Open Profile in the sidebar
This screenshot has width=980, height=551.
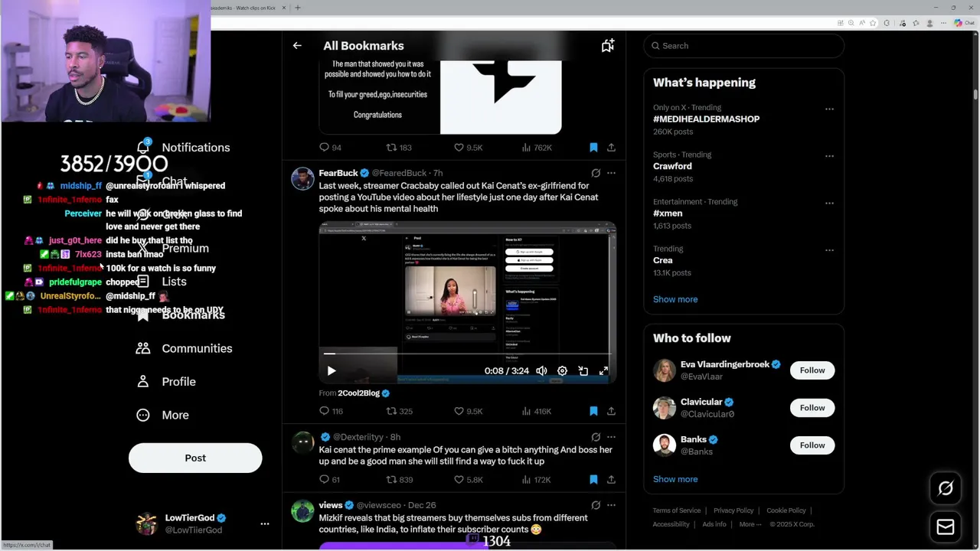pyautogui.click(x=166, y=381)
